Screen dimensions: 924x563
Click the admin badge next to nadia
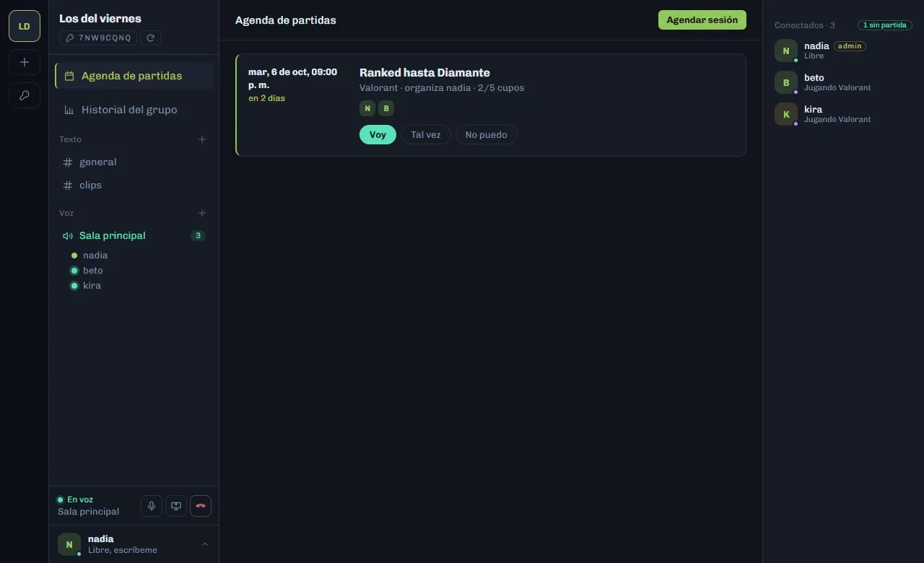coord(850,46)
